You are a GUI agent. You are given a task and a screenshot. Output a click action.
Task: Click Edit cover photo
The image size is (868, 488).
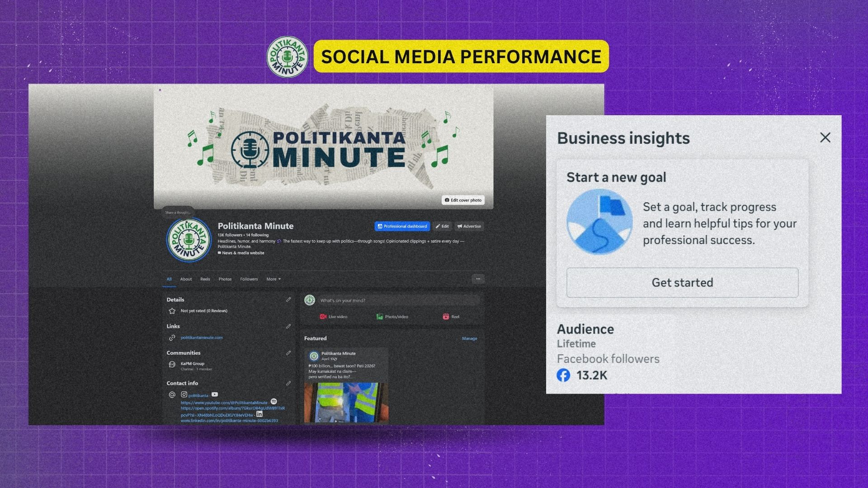[x=463, y=200]
